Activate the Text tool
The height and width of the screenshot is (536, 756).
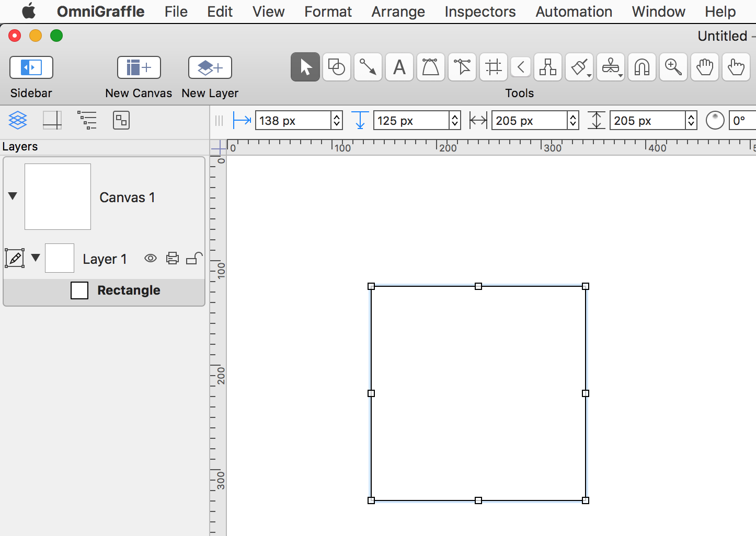tap(399, 67)
